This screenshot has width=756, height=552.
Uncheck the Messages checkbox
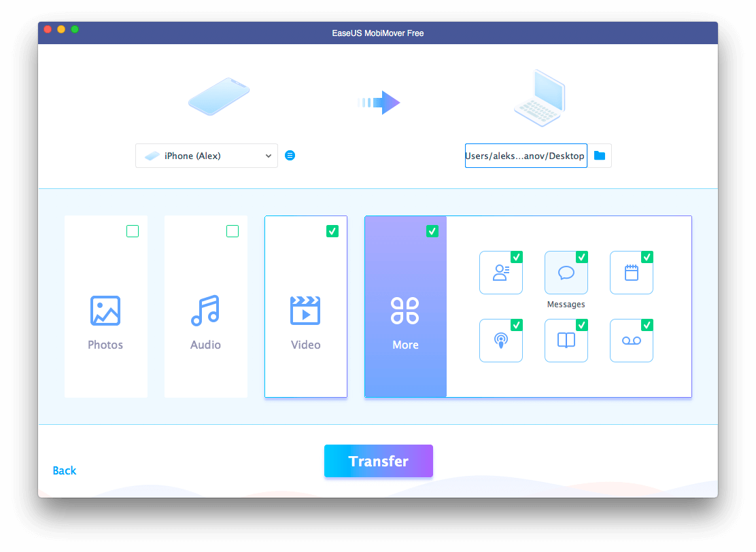point(582,257)
